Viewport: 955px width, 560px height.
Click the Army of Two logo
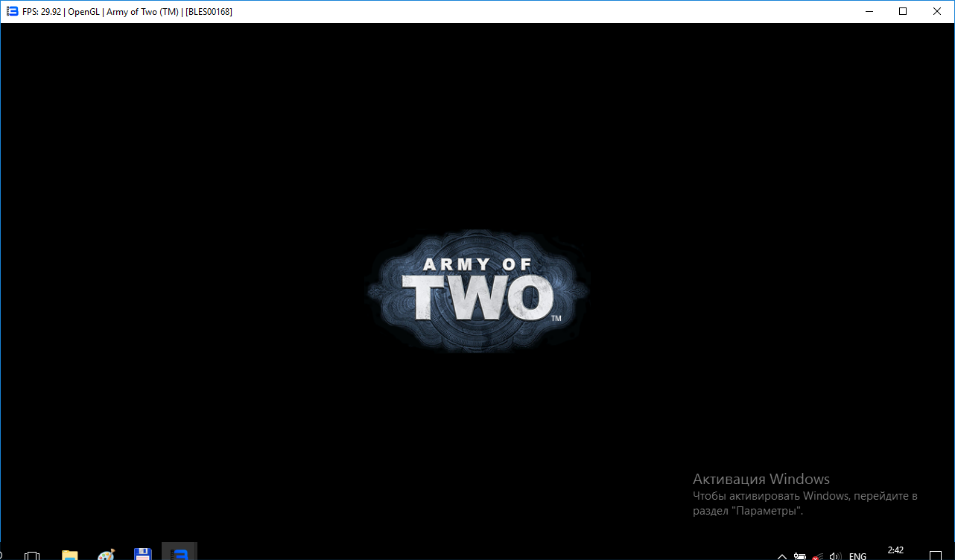[477, 290]
